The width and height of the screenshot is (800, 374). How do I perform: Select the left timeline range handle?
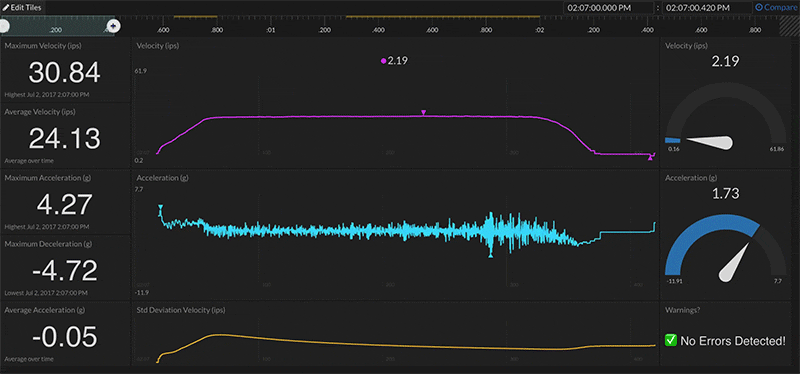click(x=3, y=26)
